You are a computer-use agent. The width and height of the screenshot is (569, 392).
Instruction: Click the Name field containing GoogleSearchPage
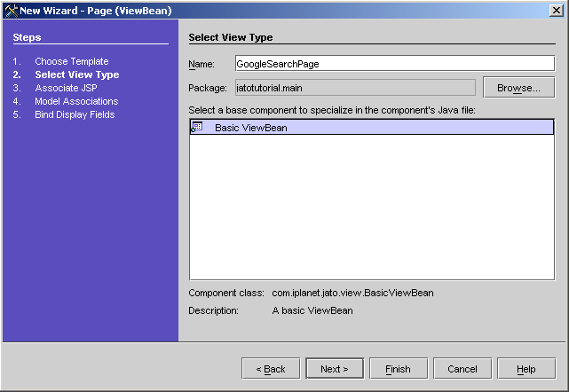tap(395, 64)
